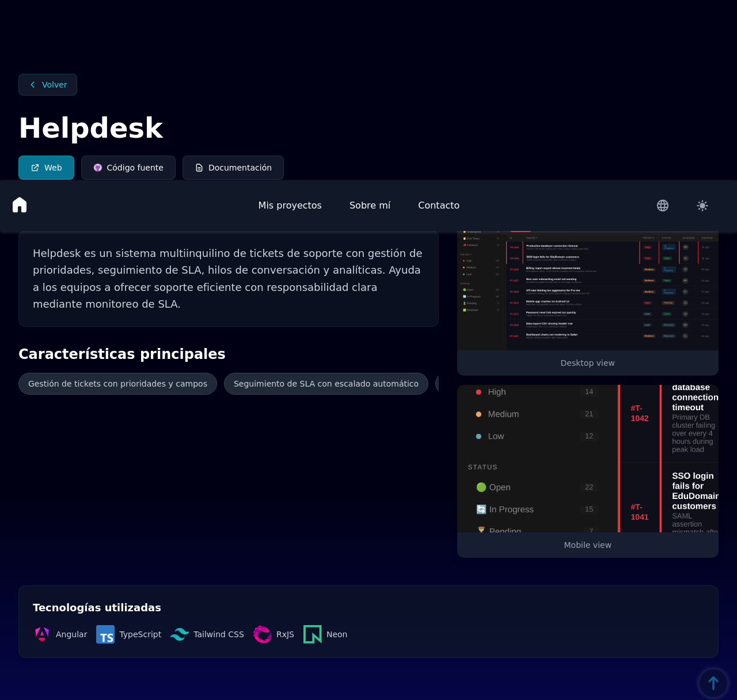Click the home icon in navbar
The width and height of the screenshot is (737, 700).
(20, 205)
